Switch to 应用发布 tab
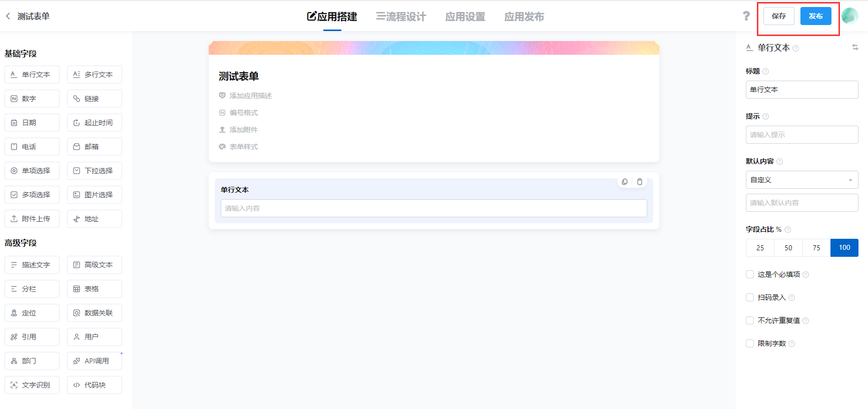The image size is (868, 409). [524, 17]
